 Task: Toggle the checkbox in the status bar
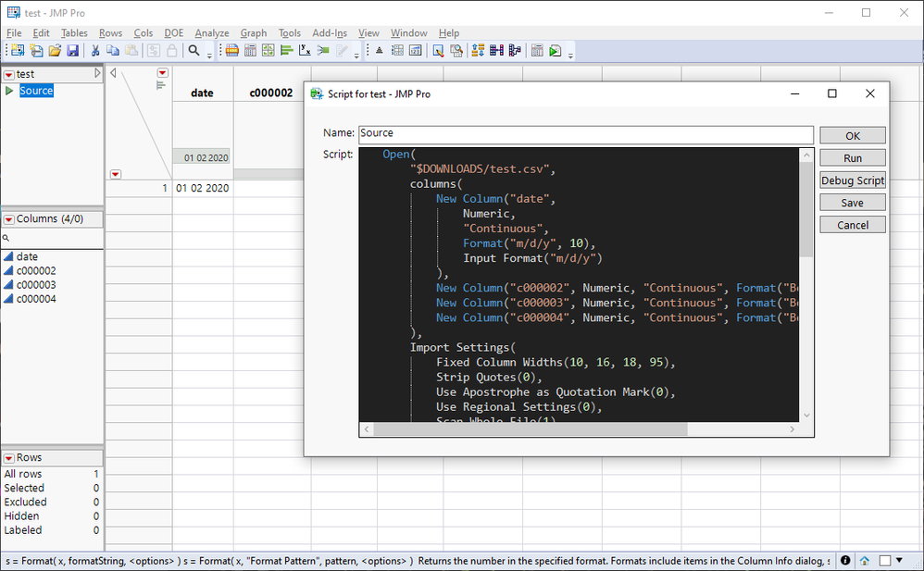pos(885,561)
